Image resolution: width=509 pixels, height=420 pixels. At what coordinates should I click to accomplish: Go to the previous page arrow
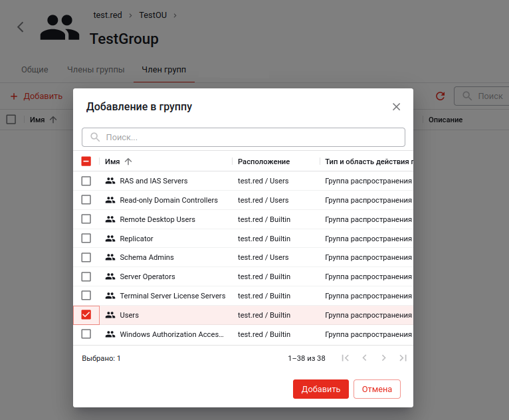coord(364,358)
